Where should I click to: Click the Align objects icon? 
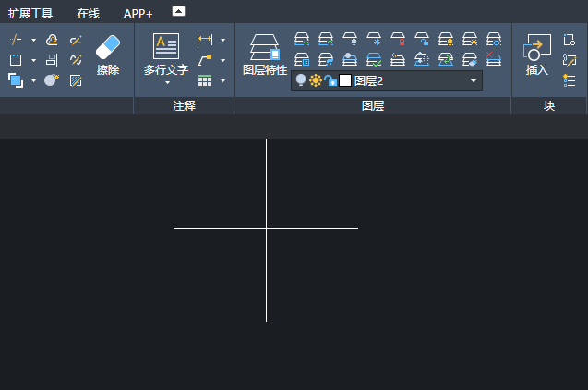click(x=52, y=60)
